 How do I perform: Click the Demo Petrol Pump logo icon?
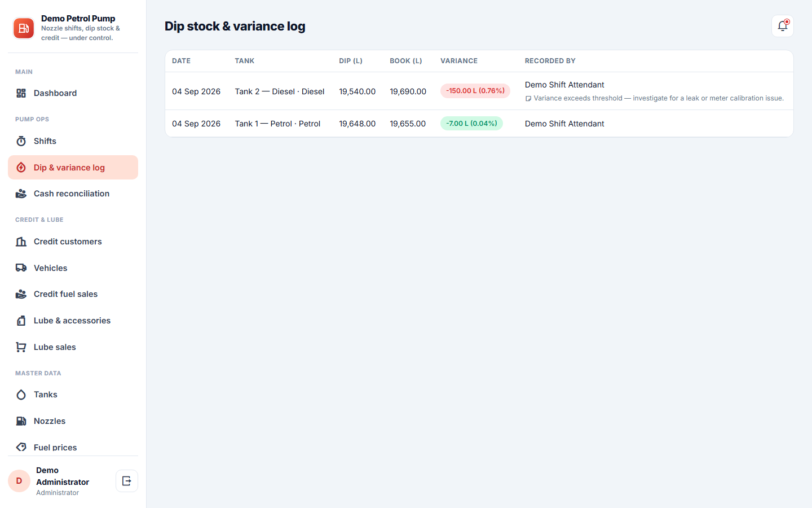(24, 28)
